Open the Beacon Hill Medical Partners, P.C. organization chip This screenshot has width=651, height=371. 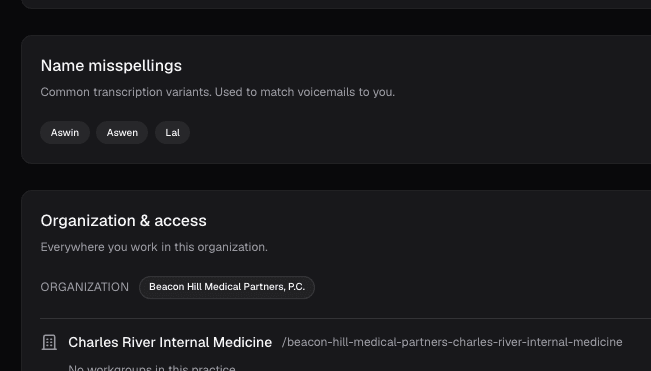pos(227,287)
